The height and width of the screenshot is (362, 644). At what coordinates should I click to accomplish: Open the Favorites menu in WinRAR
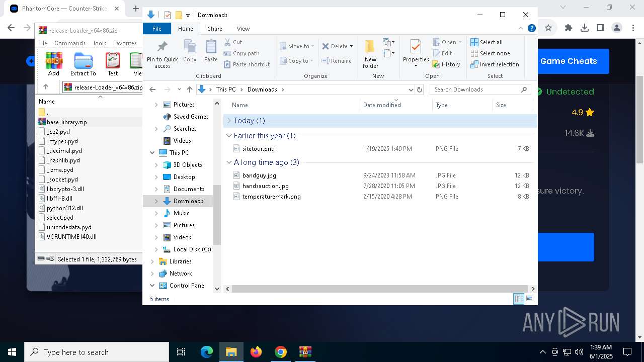pyautogui.click(x=125, y=43)
